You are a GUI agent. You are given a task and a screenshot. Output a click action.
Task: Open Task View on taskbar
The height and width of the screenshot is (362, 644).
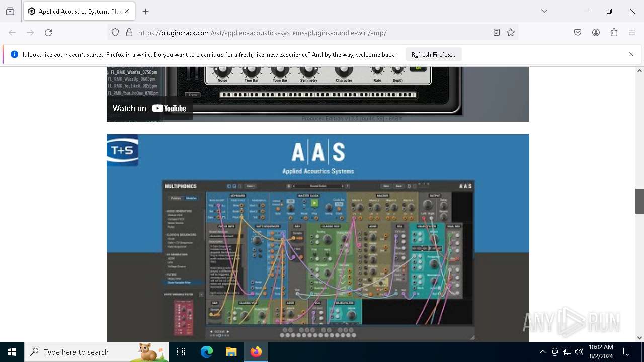(x=181, y=352)
